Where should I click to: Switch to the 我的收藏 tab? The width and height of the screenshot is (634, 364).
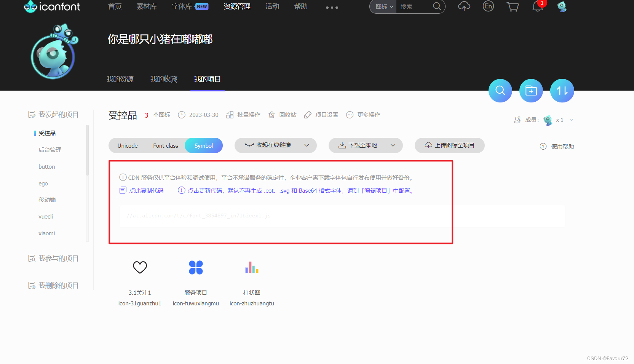(164, 79)
